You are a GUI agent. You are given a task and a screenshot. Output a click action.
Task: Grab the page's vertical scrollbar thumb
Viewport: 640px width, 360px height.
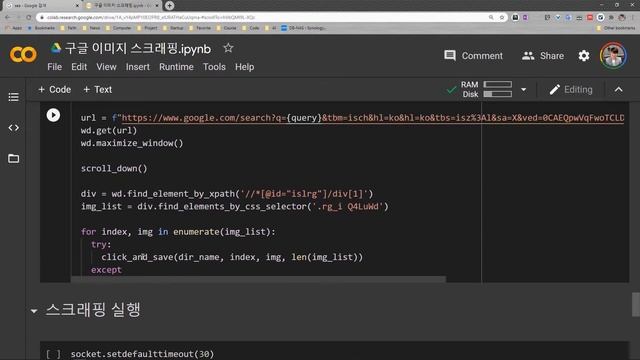point(636,304)
